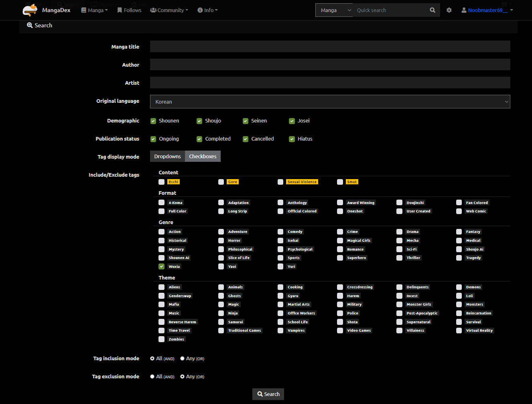
Task: Click the Manga title input field
Action: [330, 47]
